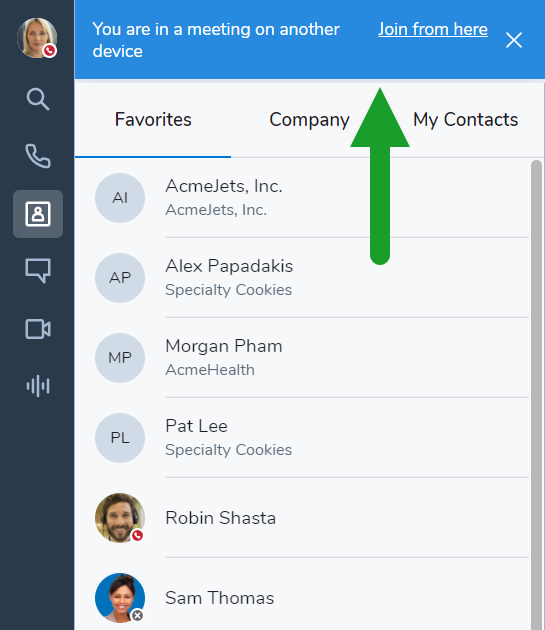Click the contacts list scrollbar
This screenshot has width=545, height=630.
coord(536,395)
